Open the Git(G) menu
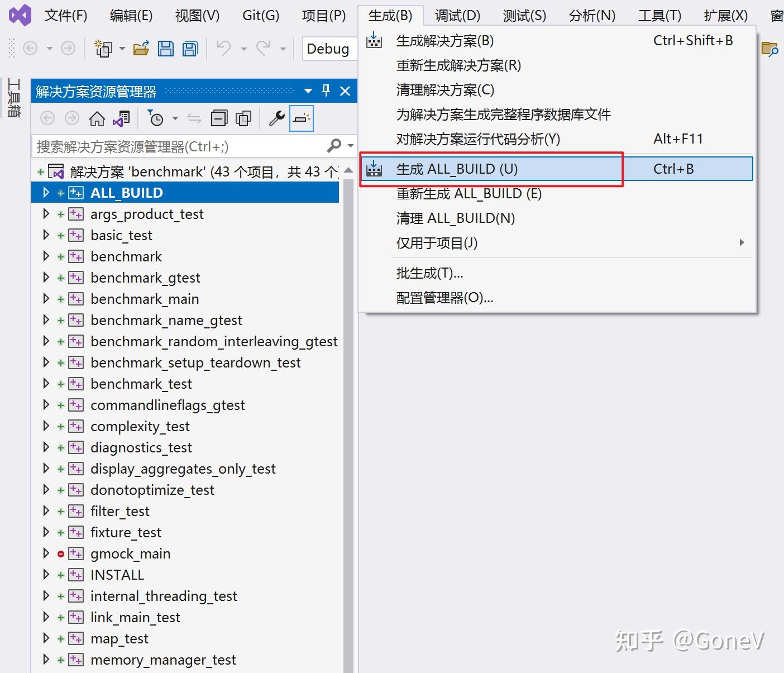Image resolution: width=784 pixels, height=673 pixels. [x=260, y=15]
